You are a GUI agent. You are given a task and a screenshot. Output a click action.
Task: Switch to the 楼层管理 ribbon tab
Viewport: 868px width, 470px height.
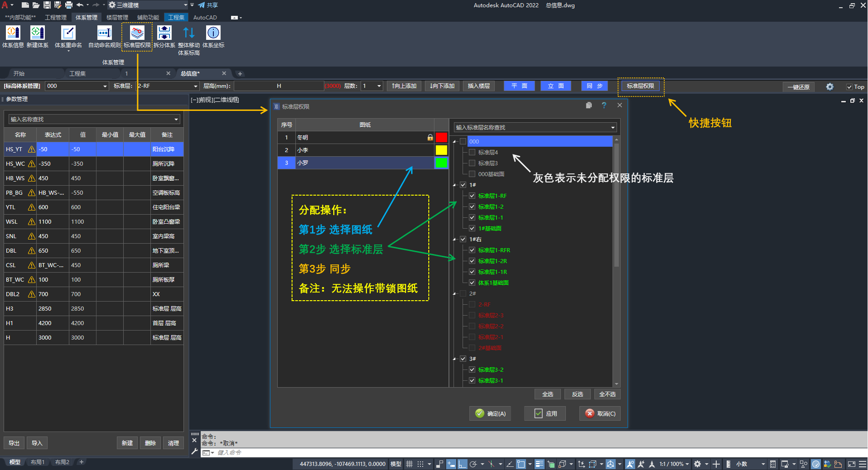tap(117, 18)
